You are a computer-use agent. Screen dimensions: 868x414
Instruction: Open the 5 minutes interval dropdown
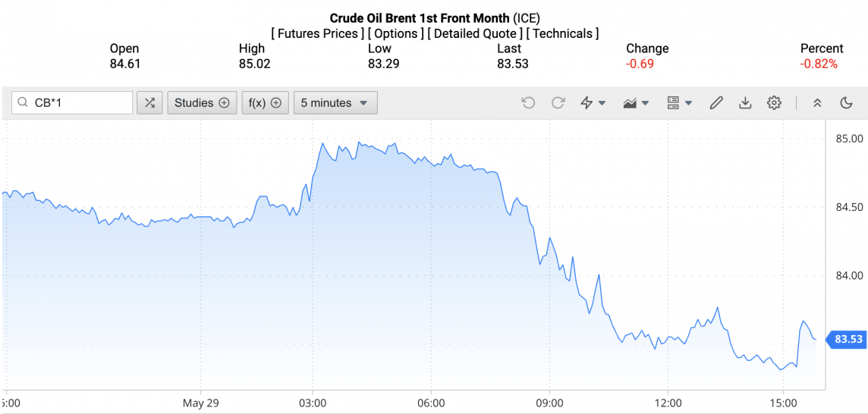(335, 103)
